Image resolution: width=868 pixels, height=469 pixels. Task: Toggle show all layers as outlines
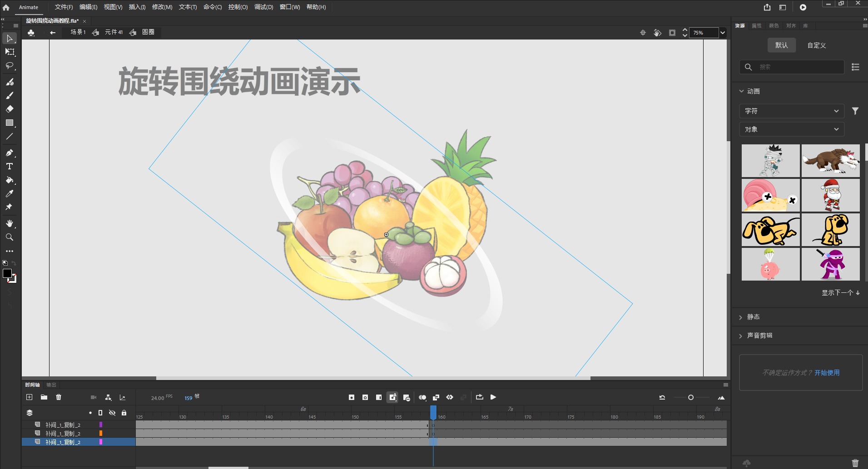coord(100,413)
